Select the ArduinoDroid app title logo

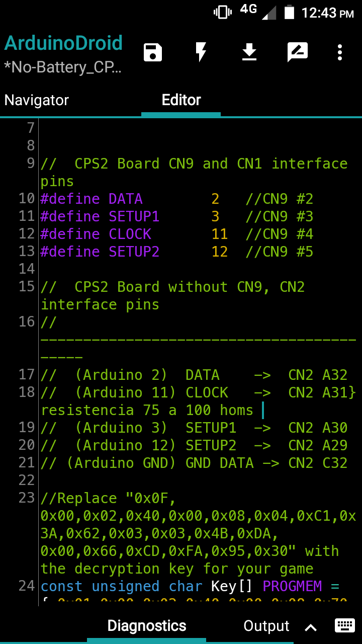(x=63, y=43)
